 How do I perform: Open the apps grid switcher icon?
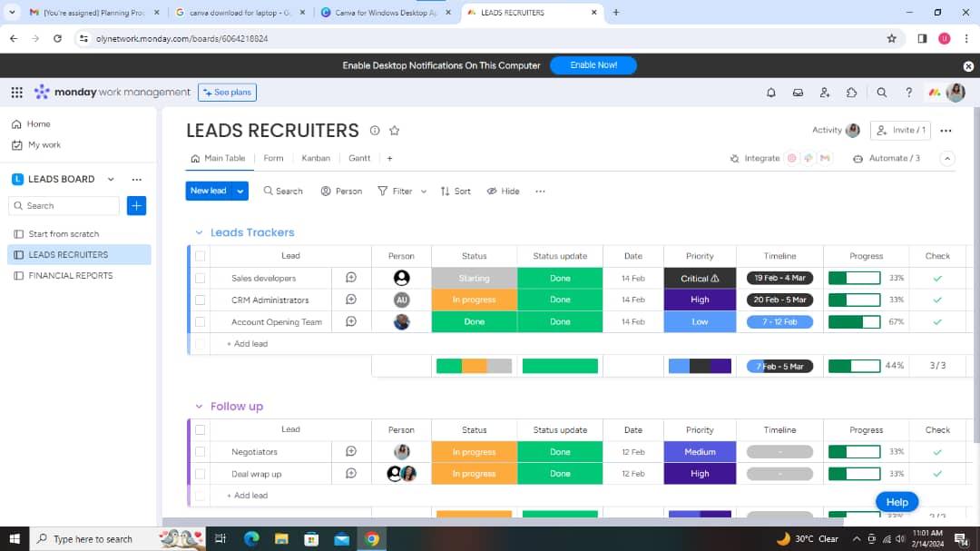(16, 93)
